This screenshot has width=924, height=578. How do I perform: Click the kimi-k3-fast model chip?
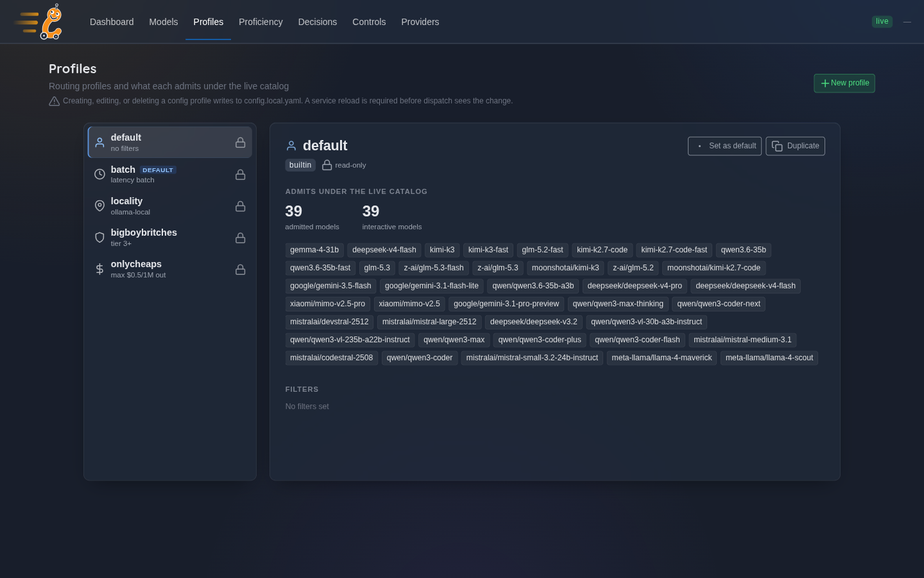488,250
